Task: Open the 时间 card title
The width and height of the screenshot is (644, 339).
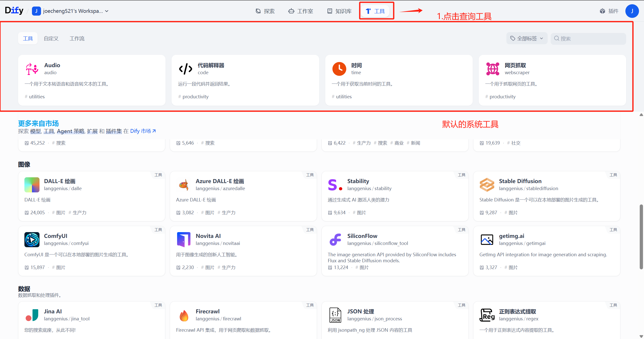Action: (x=356, y=65)
